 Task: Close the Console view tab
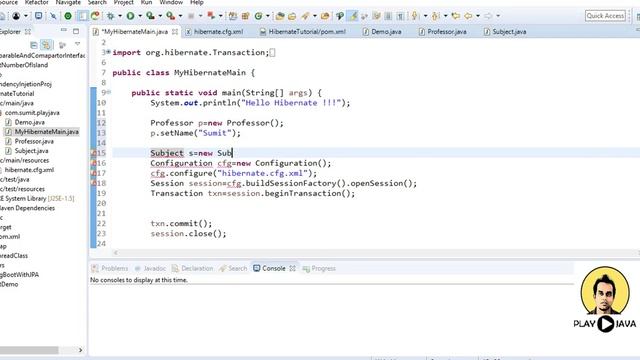point(292,268)
